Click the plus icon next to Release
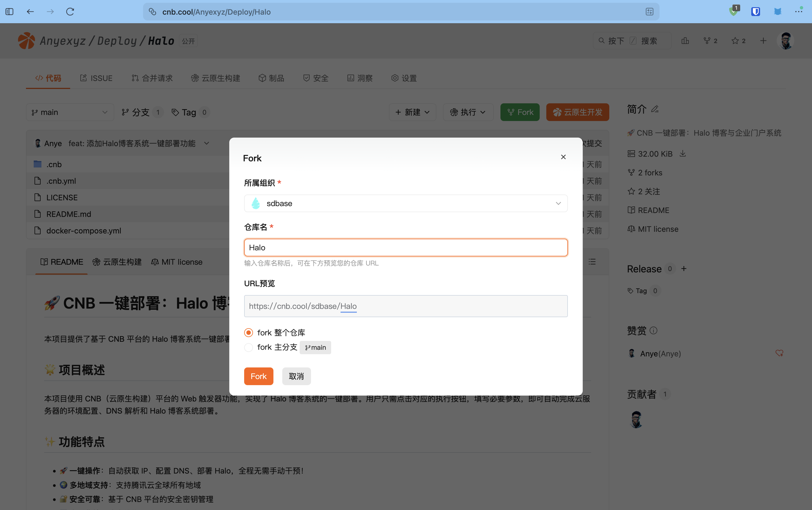 [684, 269]
